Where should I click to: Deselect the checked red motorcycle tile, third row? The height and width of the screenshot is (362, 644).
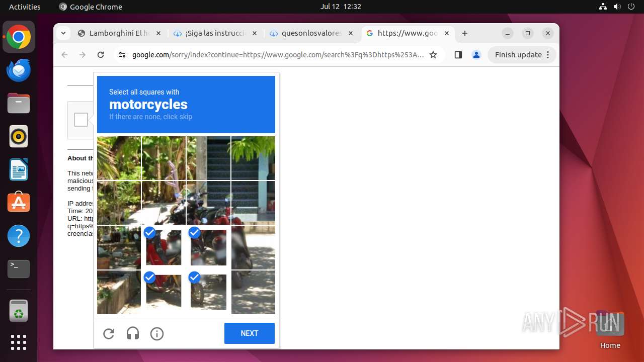[164, 247]
